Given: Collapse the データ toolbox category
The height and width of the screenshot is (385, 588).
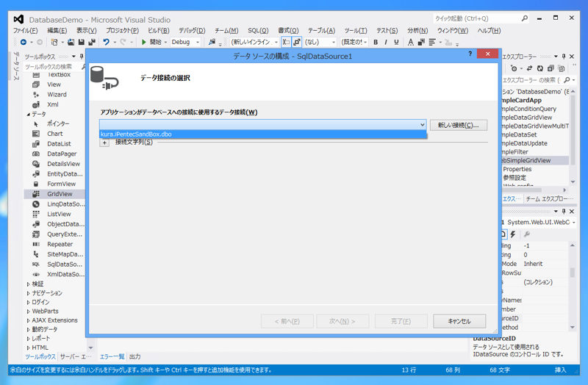Looking at the screenshot, I should (29, 115).
